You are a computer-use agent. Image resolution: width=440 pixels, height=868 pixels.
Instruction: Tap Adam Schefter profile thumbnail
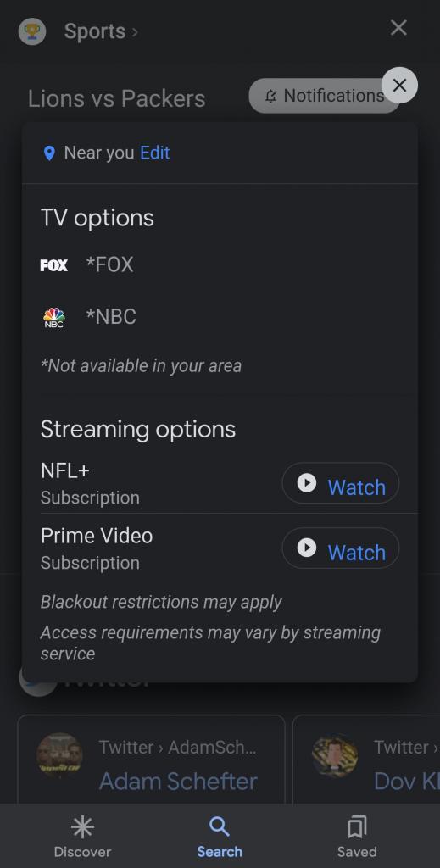(60, 756)
